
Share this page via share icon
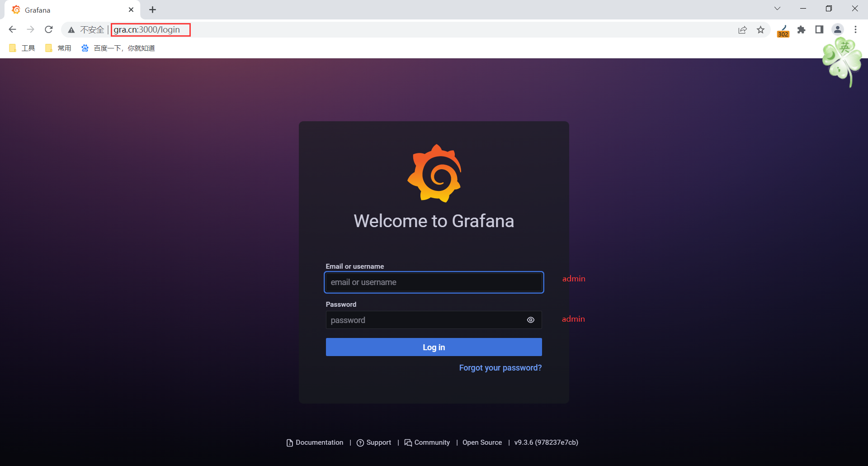(742, 30)
